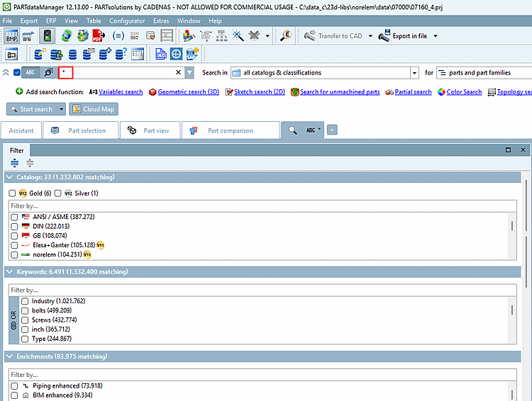Check the DIN catalog checkbox

coord(14,227)
